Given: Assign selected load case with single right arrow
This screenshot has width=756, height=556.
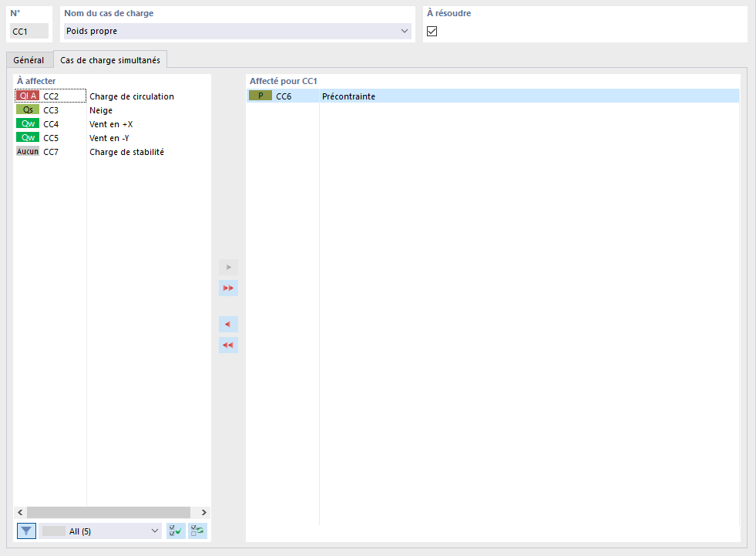Looking at the screenshot, I should tap(229, 267).
